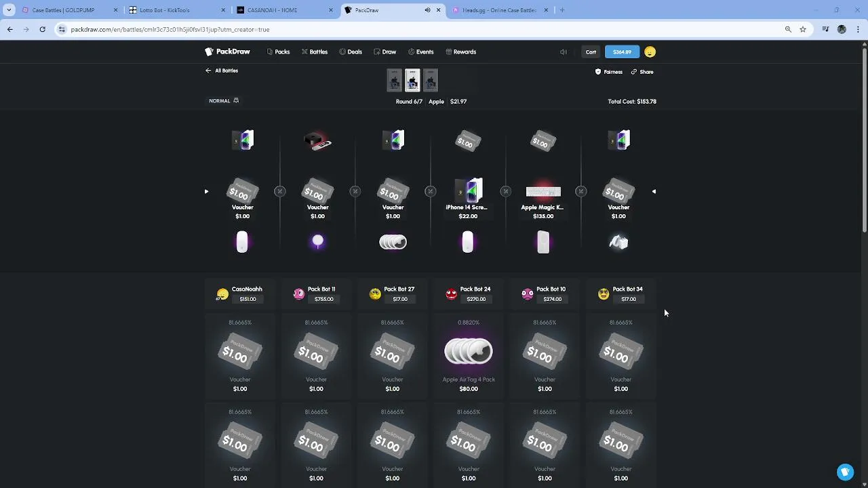Open the Chrome three-dot menu

coord(859,29)
